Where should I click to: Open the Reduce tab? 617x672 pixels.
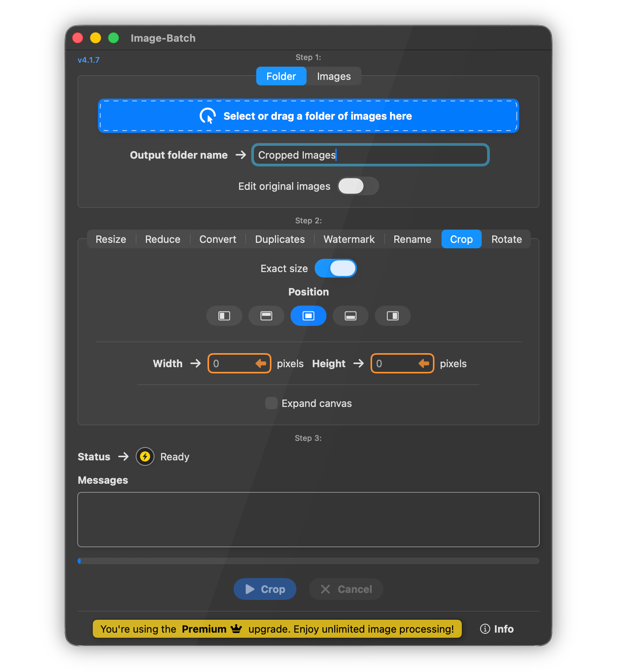(163, 239)
